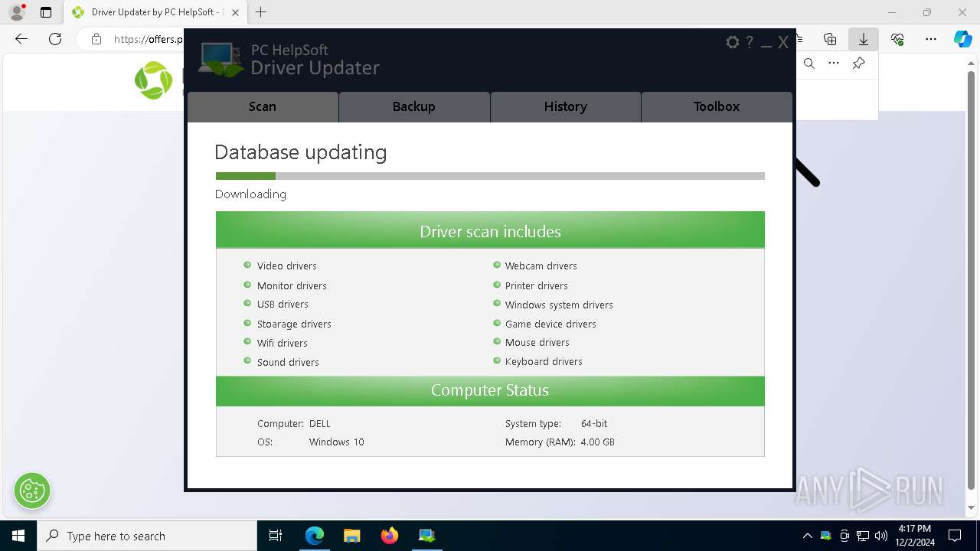Open Firefox from taskbar
Screen dimensions: 980x551
pyautogui.click(x=390, y=536)
